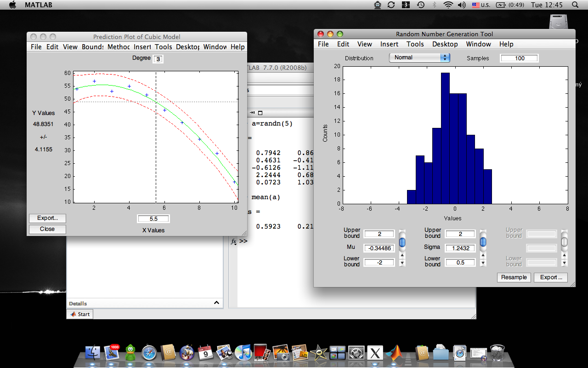Launch the green Adium duck icon
The image size is (588, 368).
pos(131,353)
